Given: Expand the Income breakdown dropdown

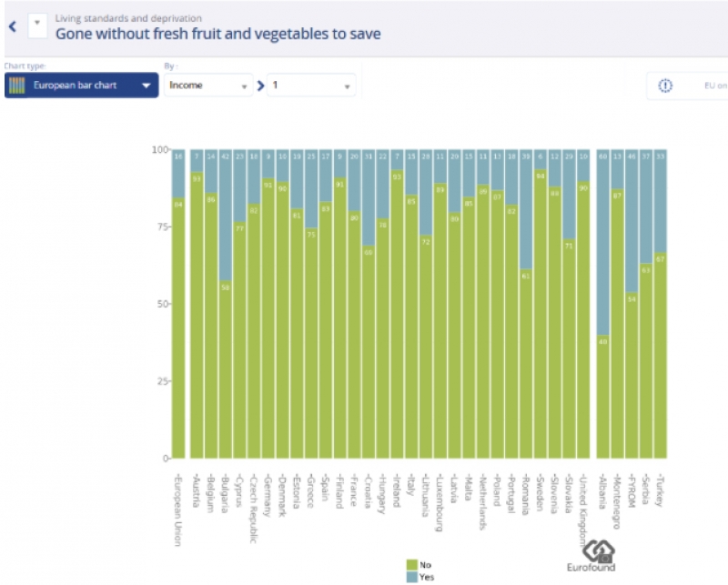Looking at the screenshot, I should click(208, 86).
